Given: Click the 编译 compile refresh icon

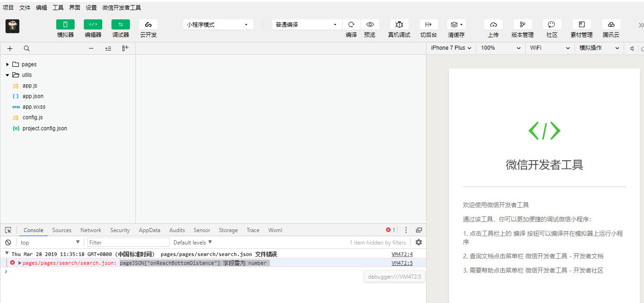Looking at the screenshot, I should 351,24.
